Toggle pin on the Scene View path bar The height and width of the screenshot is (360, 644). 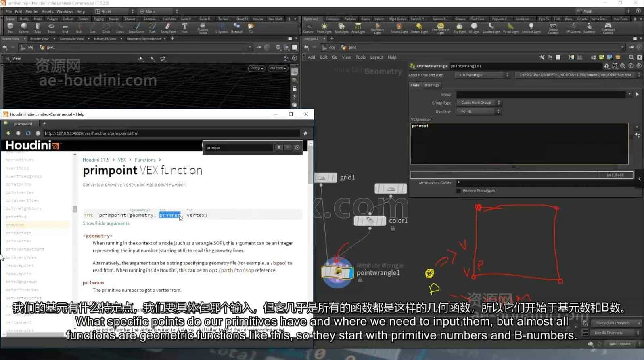pos(259,47)
